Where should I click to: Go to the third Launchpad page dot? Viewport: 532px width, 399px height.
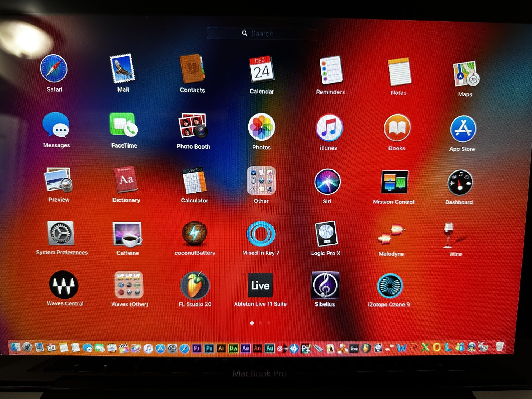[268, 323]
